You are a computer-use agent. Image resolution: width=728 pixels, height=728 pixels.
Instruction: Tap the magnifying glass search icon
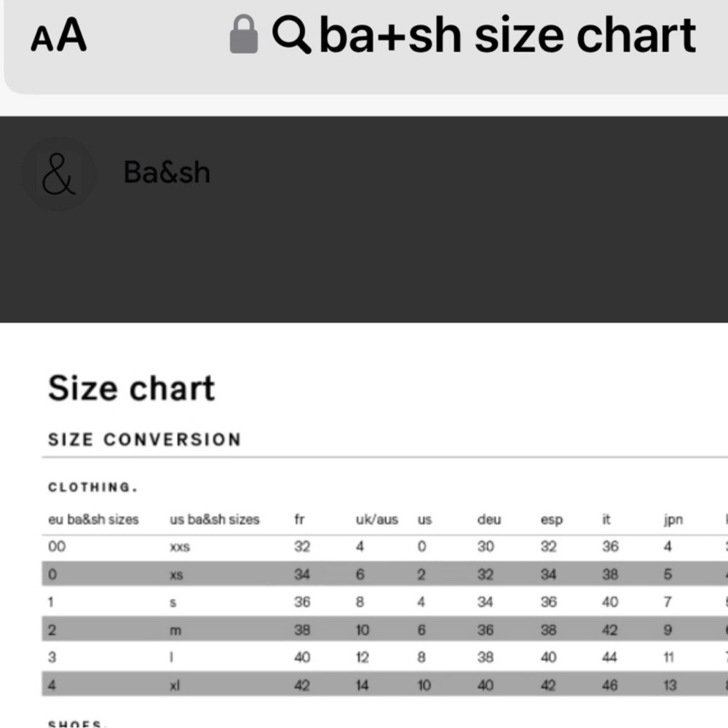click(x=290, y=36)
